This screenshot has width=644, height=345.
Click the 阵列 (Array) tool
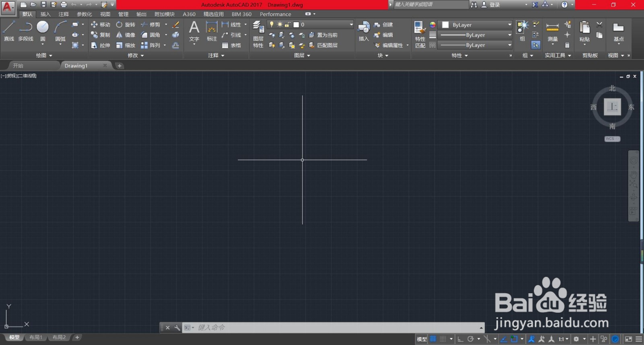151,45
